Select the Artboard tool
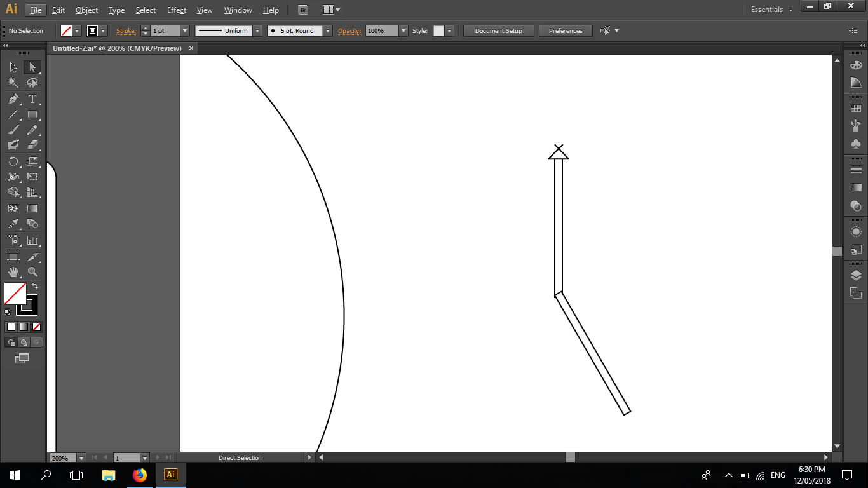The height and width of the screenshot is (488, 868). tap(13, 257)
